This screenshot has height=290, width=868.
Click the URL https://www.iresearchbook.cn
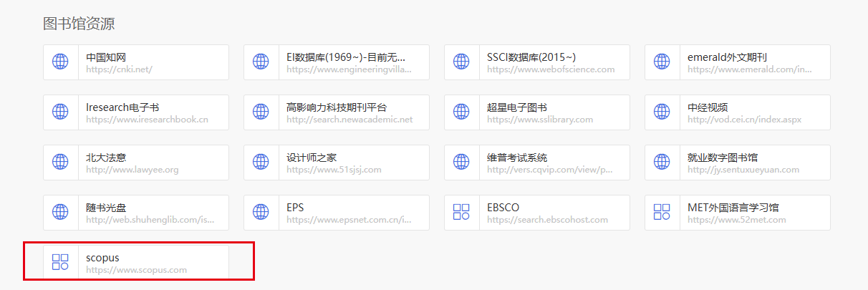147,120
